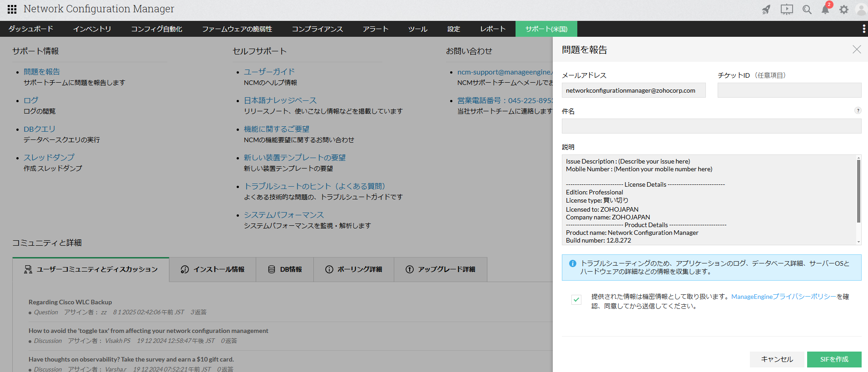The width and height of the screenshot is (868, 372).
Task: Open the vertical three-dot overflow menu
Action: tap(863, 29)
